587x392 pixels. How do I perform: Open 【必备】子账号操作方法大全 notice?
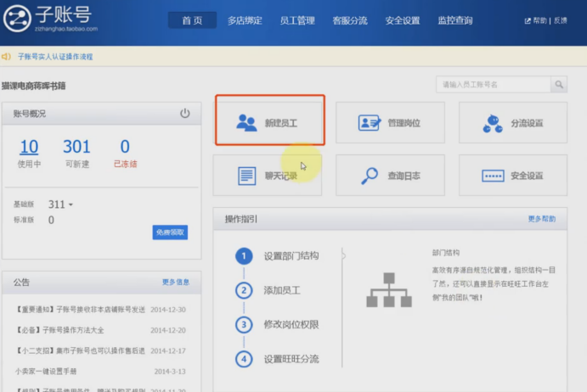59,330
